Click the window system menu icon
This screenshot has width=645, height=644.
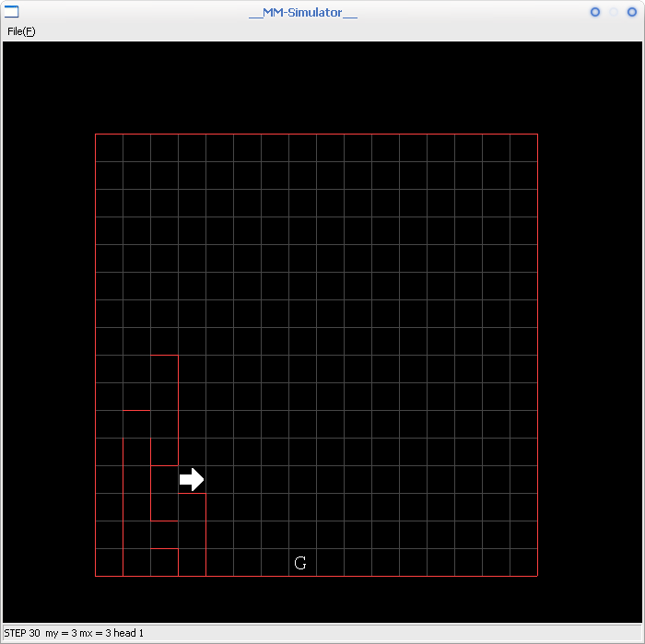click(11, 12)
